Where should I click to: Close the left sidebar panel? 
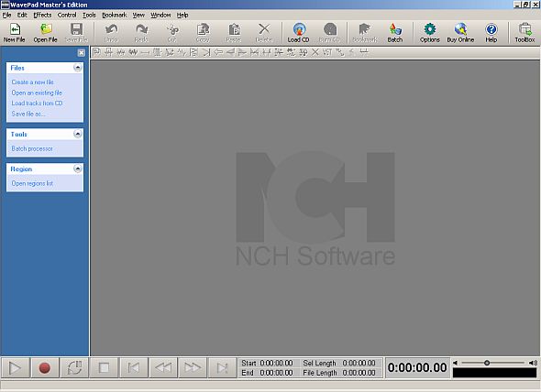81,52
